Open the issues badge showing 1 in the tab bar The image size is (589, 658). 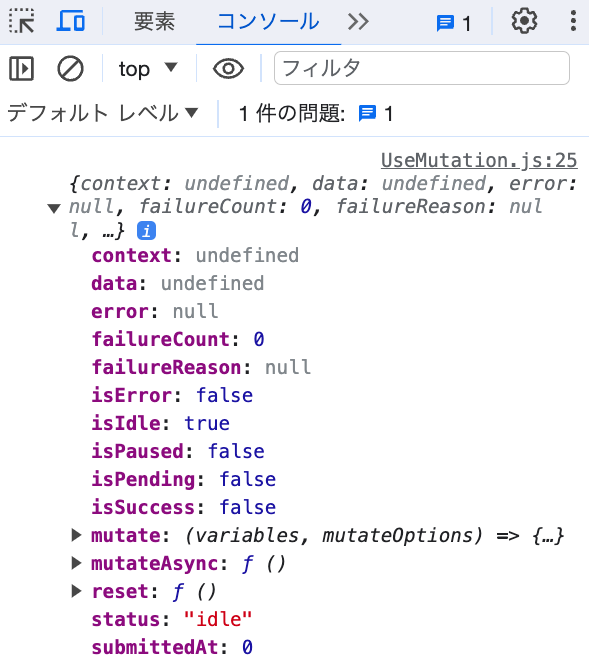click(x=453, y=24)
